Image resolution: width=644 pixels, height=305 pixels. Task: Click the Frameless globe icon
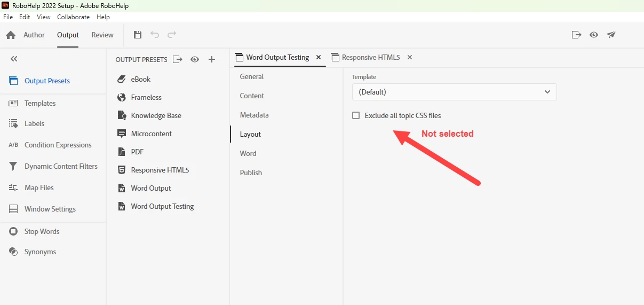[121, 97]
